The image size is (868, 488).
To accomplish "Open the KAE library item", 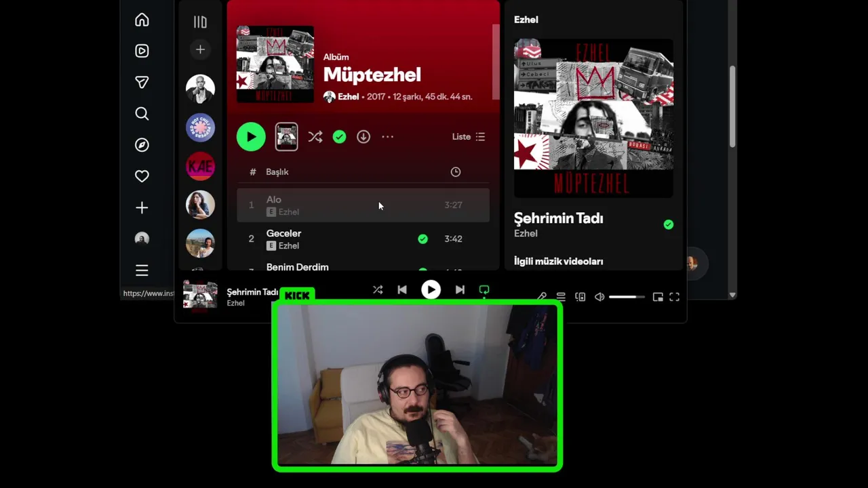I will pos(200,166).
